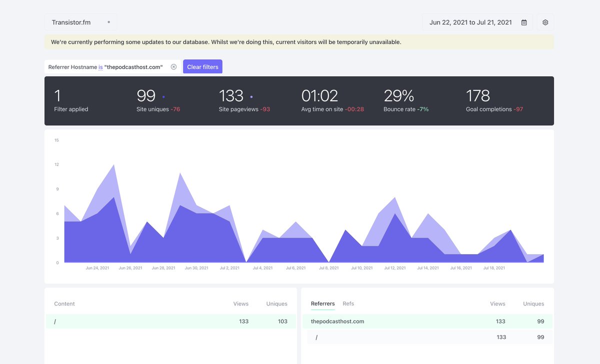Change the filter operator "is"
The width and height of the screenshot is (600, 364).
[x=100, y=67]
